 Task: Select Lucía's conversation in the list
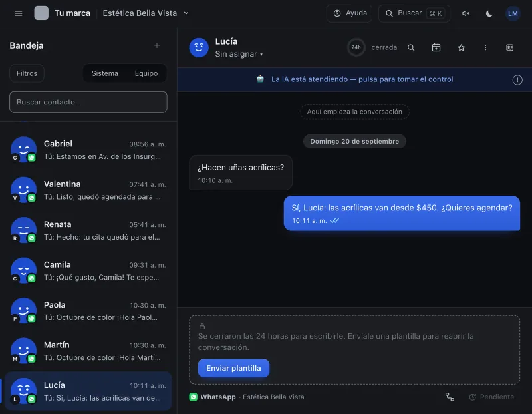tap(88, 391)
